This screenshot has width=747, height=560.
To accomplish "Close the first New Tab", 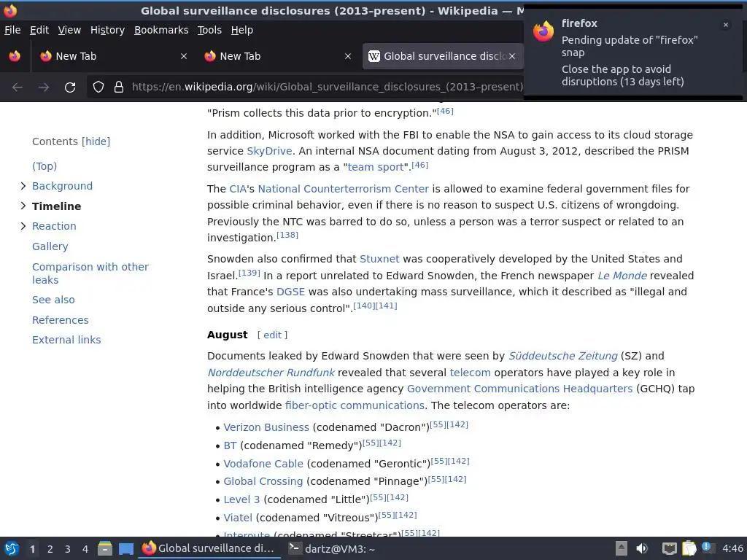I will (184, 56).
